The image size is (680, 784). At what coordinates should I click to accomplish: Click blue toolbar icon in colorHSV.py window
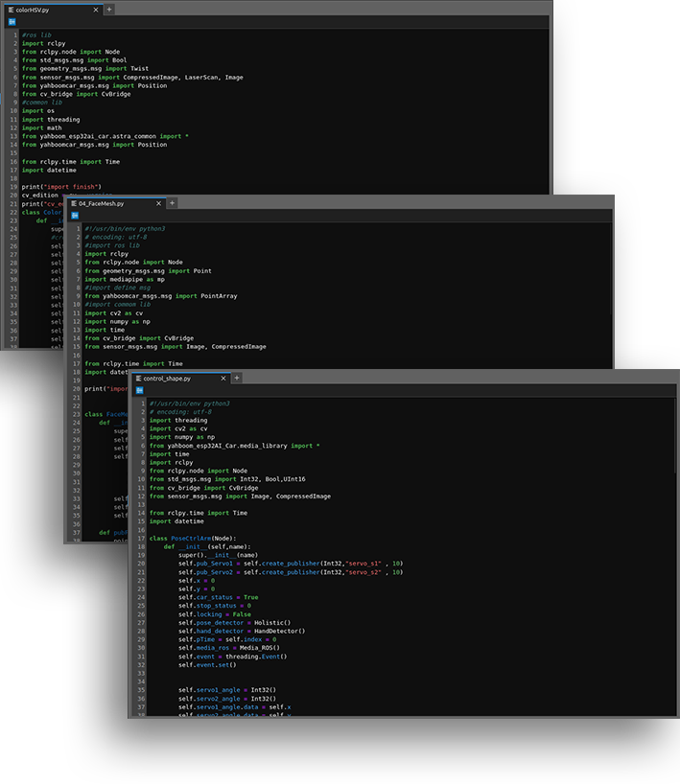[12, 21]
